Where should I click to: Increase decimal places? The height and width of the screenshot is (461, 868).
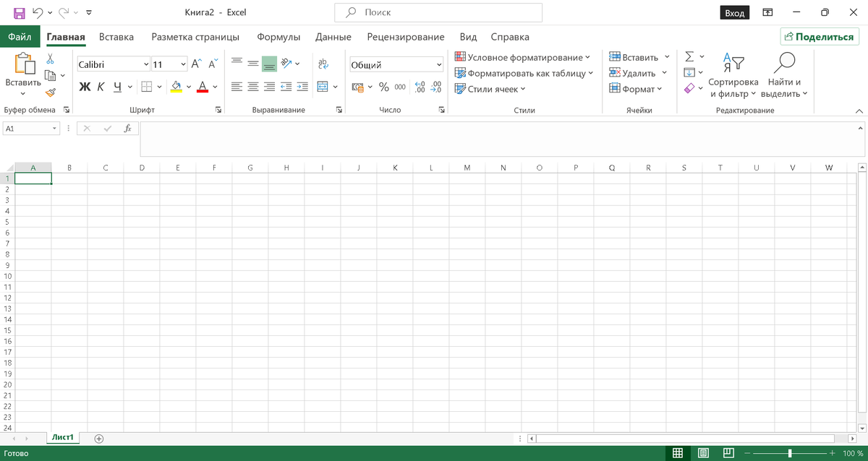[420, 87]
